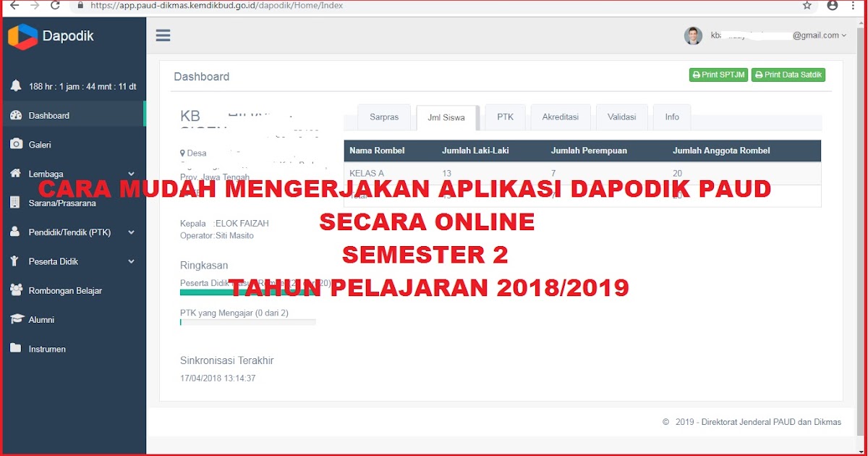Click the browser forward arrow
868x456 pixels.
35,5
